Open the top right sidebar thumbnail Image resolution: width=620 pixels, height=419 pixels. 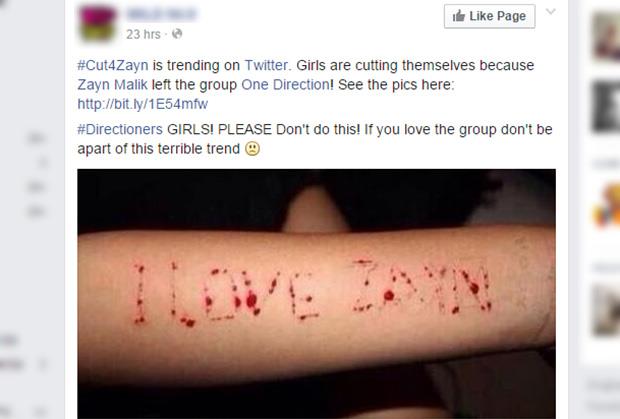coord(606,37)
